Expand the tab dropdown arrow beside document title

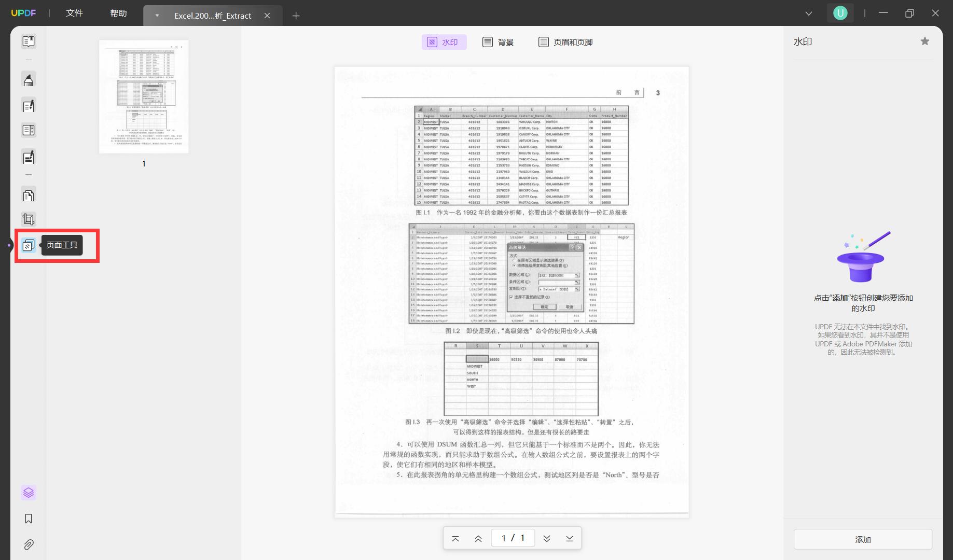(157, 16)
